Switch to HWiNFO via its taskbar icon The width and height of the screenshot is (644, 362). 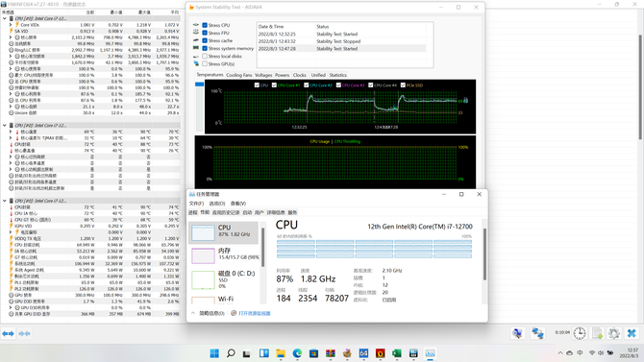[x=413, y=353]
